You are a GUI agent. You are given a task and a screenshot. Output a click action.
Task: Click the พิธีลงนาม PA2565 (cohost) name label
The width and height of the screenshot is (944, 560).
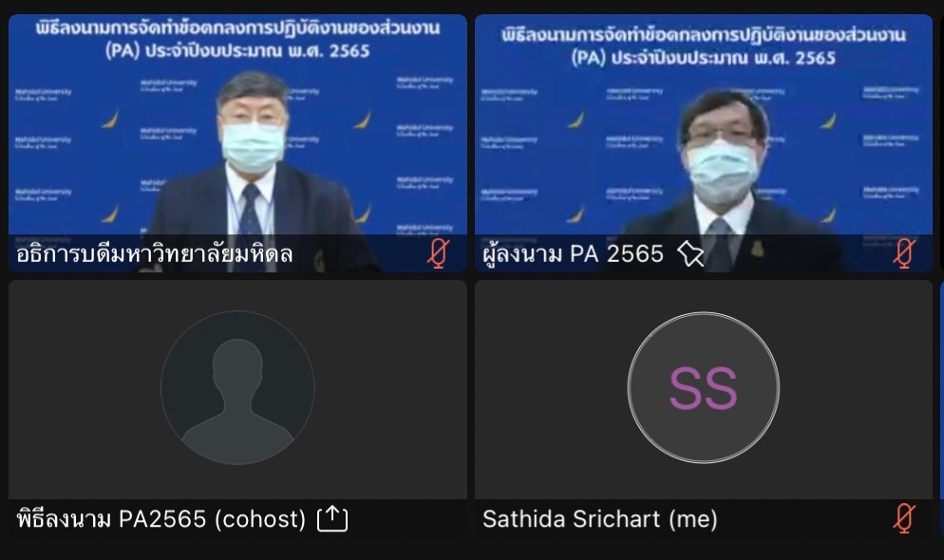(x=161, y=518)
